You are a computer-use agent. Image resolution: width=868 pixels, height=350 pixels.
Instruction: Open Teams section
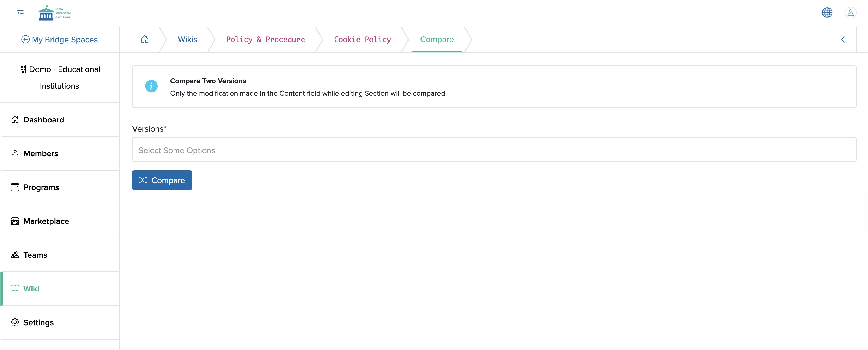(x=60, y=255)
